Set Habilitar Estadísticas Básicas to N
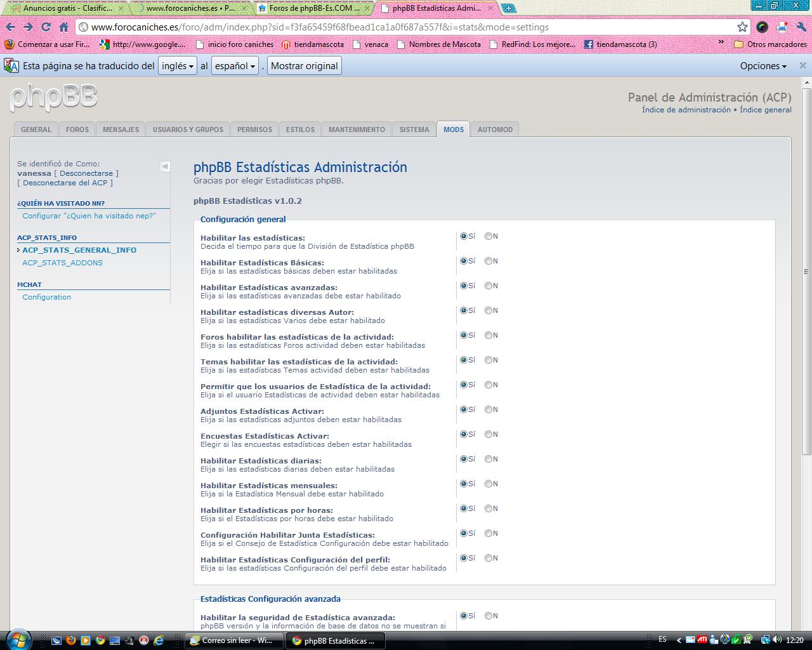This screenshot has height=650, width=812. click(488, 261)
